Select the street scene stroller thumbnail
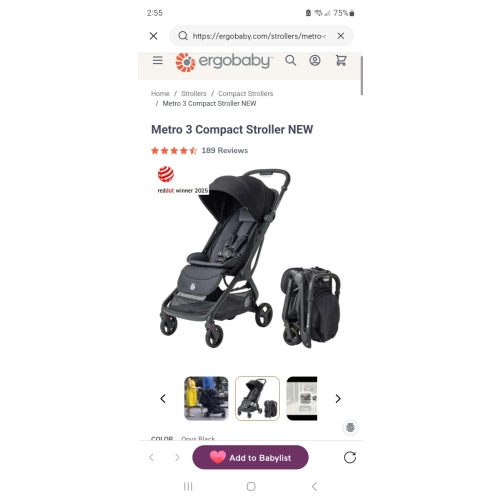 tap(206, 398)
